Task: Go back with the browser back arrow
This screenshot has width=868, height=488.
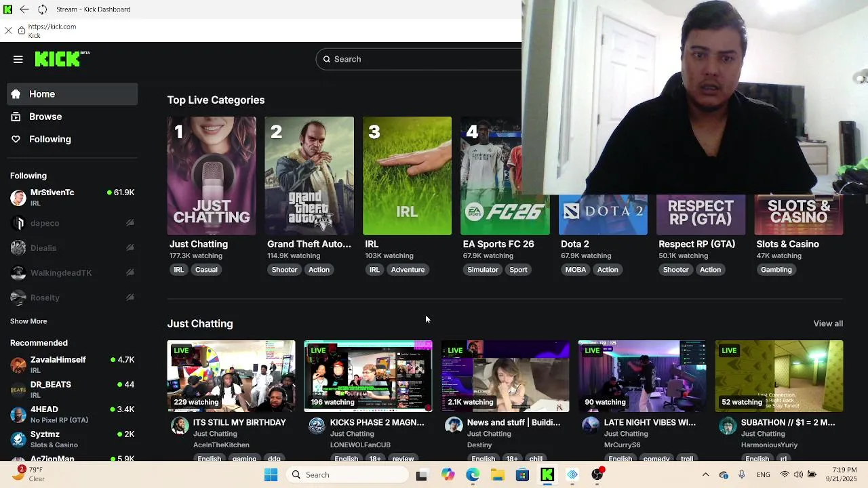Action: click(x=24, y=9)
